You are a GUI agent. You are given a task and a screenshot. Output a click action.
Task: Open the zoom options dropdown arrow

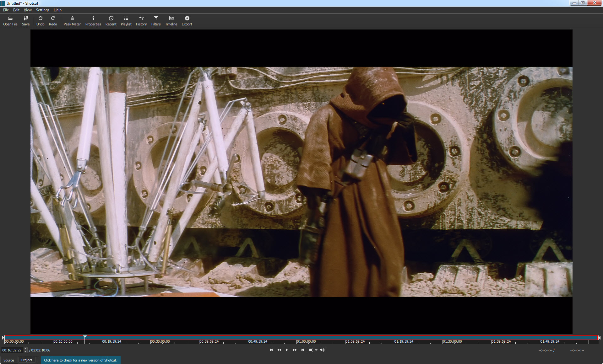(316, 350)
